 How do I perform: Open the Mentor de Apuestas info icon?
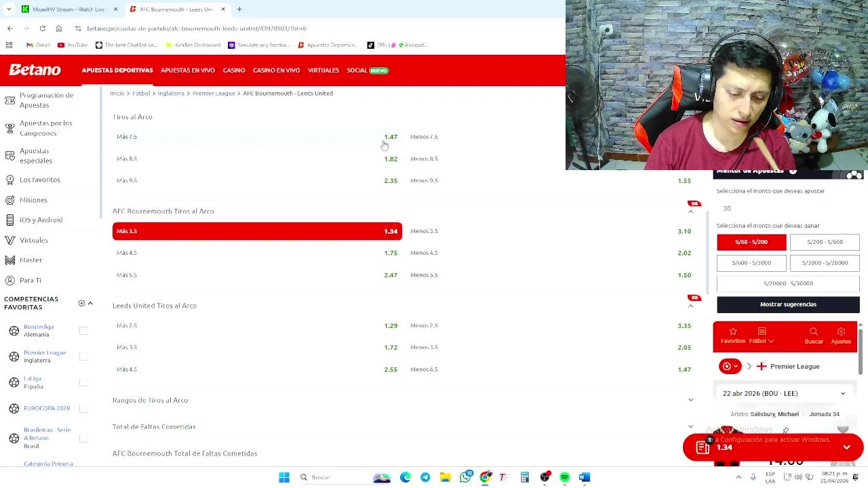pos(793,171)
